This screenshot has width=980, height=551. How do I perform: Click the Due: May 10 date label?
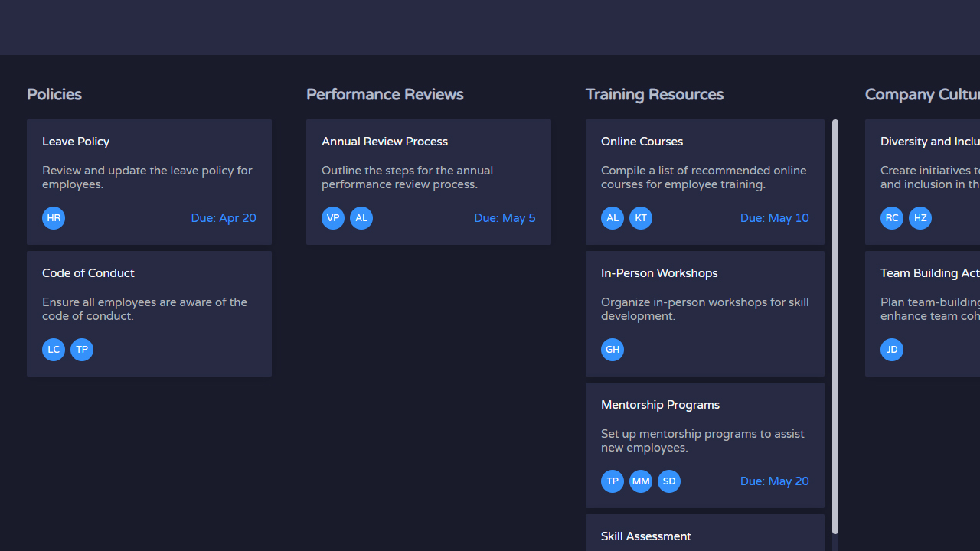(x=774, y=218)
